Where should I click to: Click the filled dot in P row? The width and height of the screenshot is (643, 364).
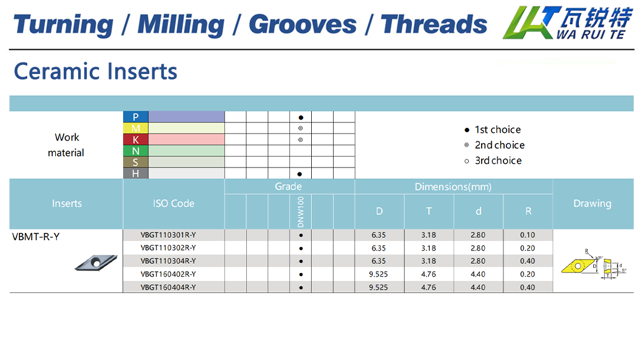(x=301, y=117)
